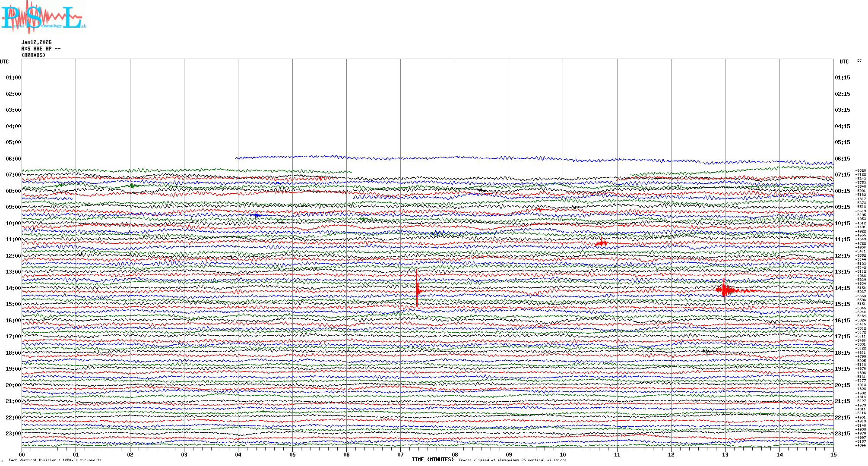Click the Traces clipped footer note
This screenshot has width=868, height=466.
pos(512,460)
